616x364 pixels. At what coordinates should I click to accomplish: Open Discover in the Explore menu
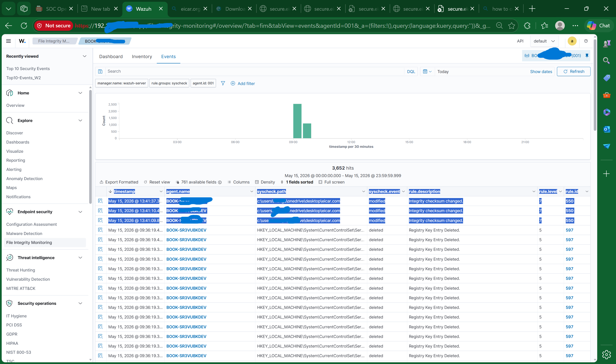(15, 133)
